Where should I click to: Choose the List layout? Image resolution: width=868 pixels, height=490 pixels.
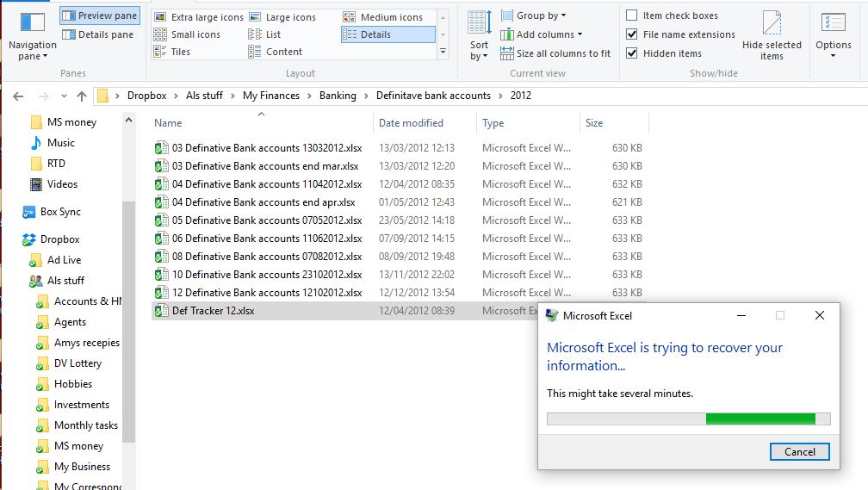pos(264,34)
